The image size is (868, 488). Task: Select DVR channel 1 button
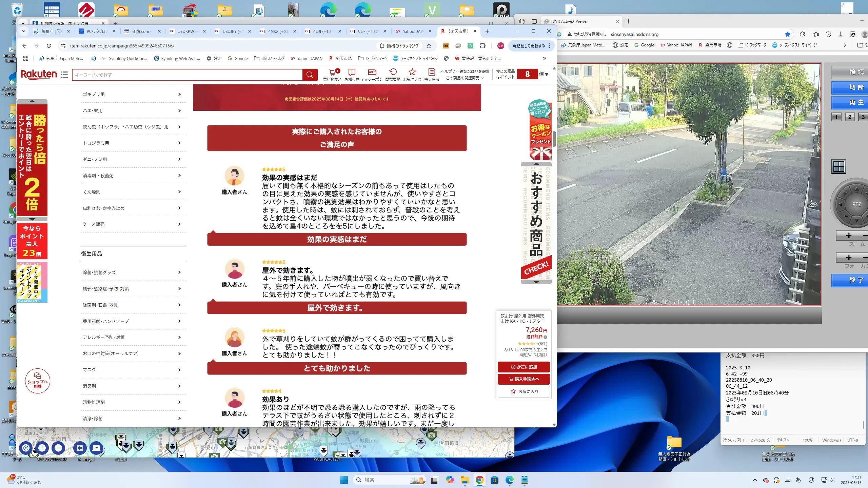(836, 117)
